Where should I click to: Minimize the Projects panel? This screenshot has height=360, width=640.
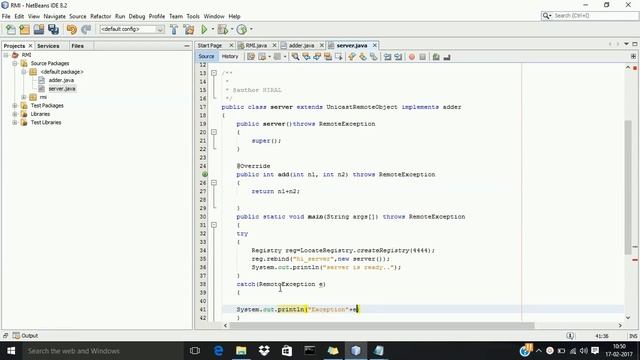tap(187, 46)
